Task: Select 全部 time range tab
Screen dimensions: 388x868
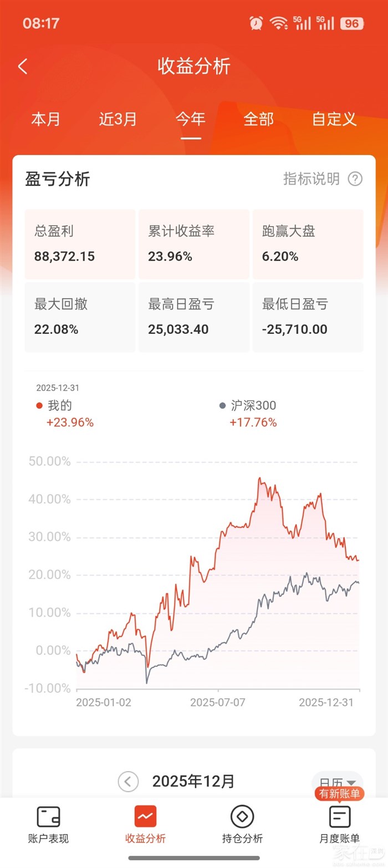Action: tap(259, 119)
